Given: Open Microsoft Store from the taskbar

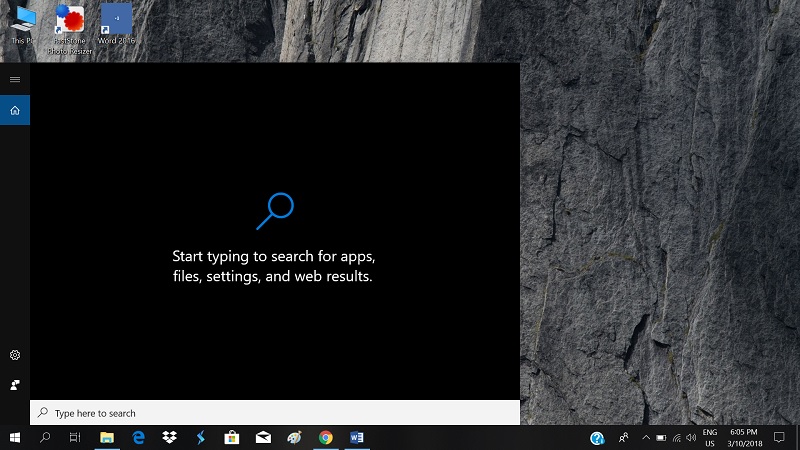Looking at the screenshot, I should pos(232,437).
